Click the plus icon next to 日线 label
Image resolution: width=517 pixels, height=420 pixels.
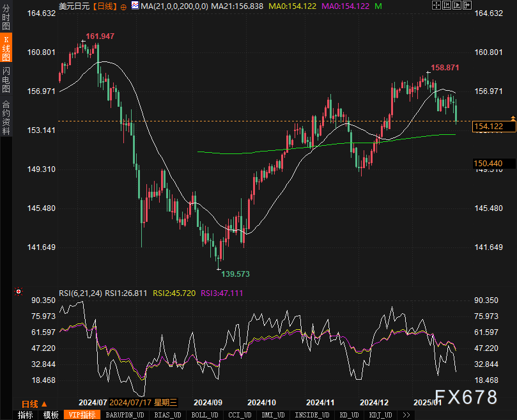point(123,6)
